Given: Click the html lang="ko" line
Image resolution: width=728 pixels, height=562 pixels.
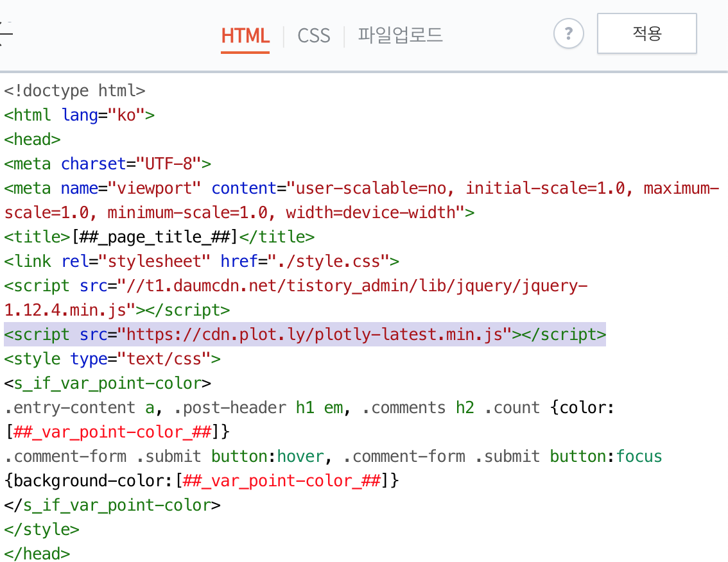Looking at the screenshot, I should 80,115.
